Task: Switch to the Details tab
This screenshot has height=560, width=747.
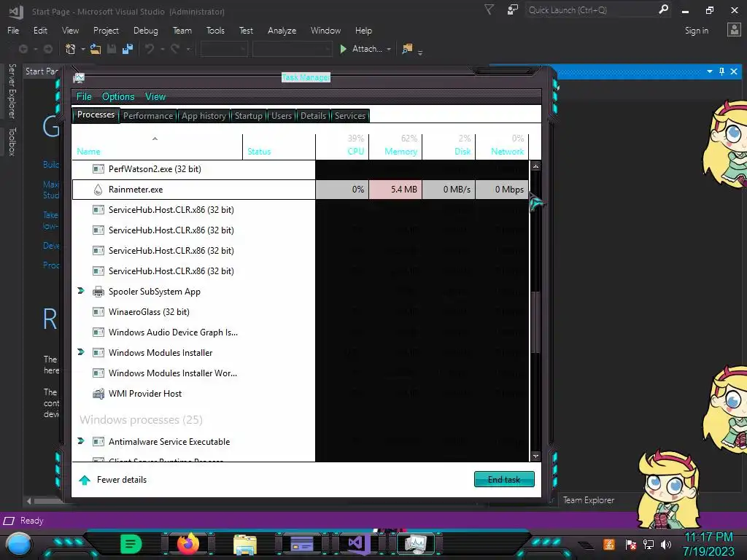Action: [313, 116]
